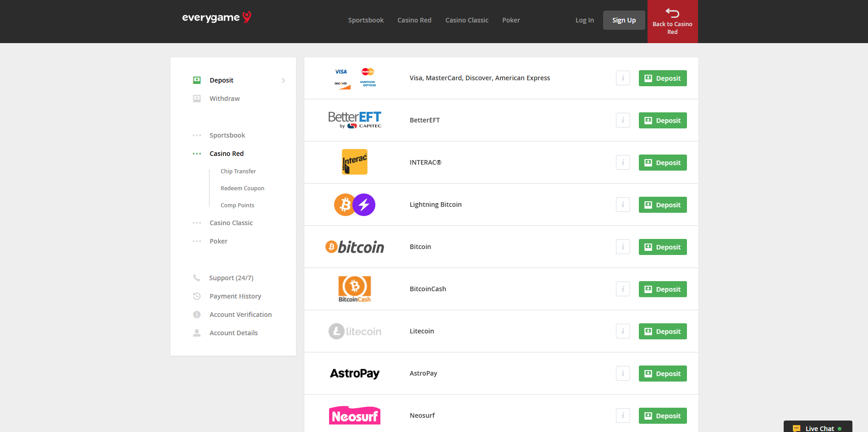Open the Sportsbook top navigation item
This screenshot has width=868, height=432.
point(366,20)
